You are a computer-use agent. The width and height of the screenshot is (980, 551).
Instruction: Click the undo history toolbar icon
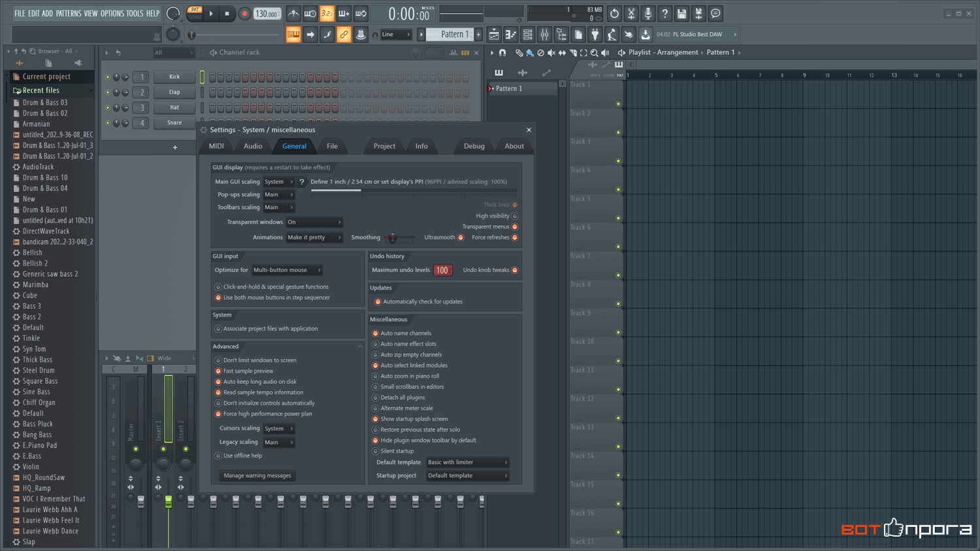pyautogui.click(x=614, y=14)
